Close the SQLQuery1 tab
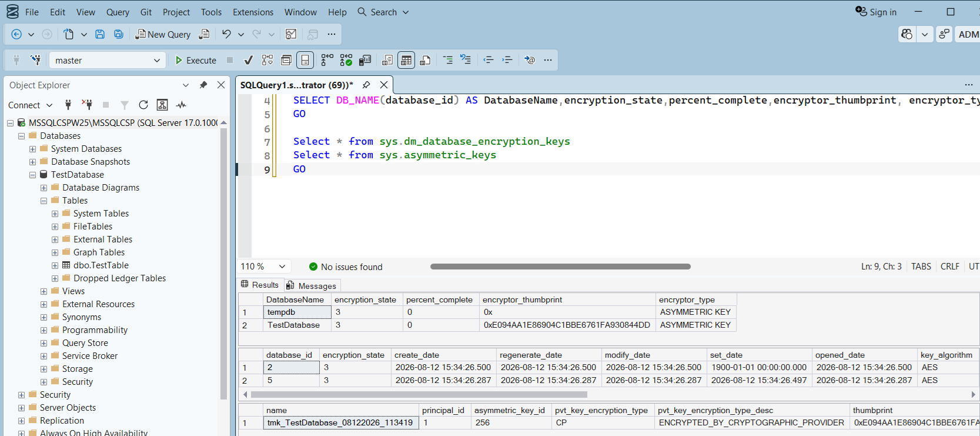The height and width of the screenshot is (436, 980). point(384,85)
